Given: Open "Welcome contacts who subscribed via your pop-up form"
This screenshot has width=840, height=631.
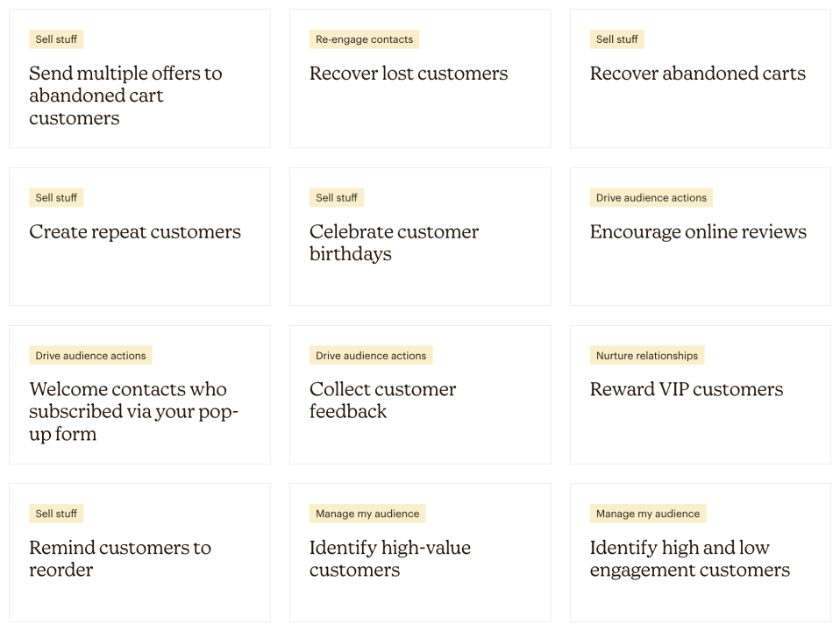Looking at the screenshot, I should click(133, 411).
